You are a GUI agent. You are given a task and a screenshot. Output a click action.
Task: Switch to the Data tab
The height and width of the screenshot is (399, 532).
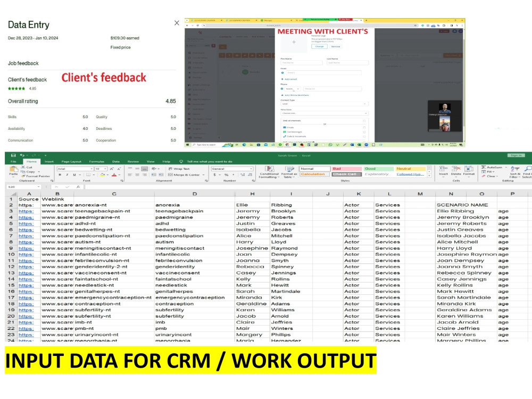click(x=116, y=162)
